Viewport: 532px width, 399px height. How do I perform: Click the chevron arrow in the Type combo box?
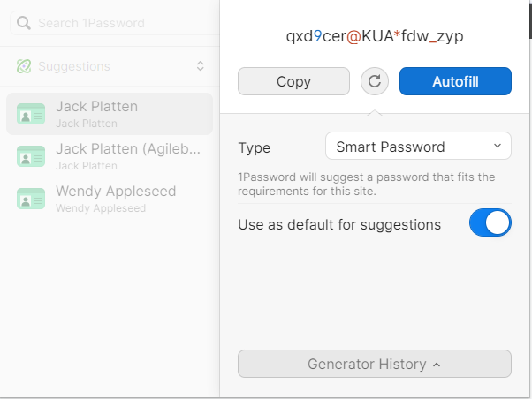click(498, 147)
